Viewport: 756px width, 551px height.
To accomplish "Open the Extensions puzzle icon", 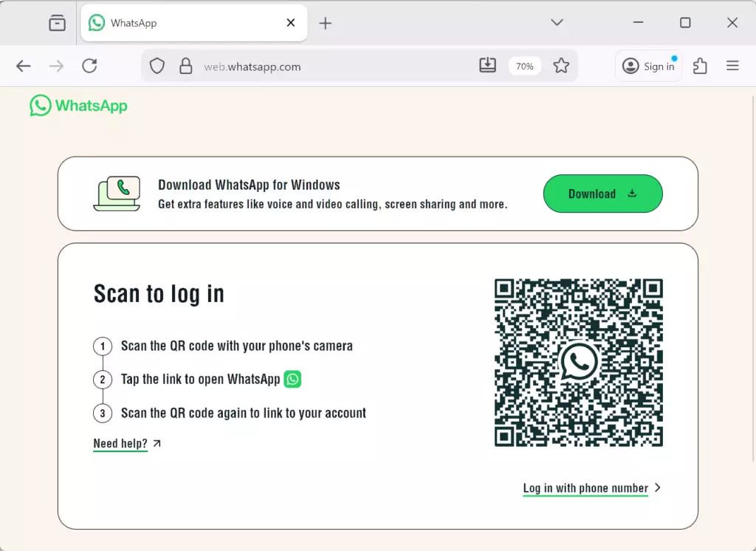I will tap(700, 66).
